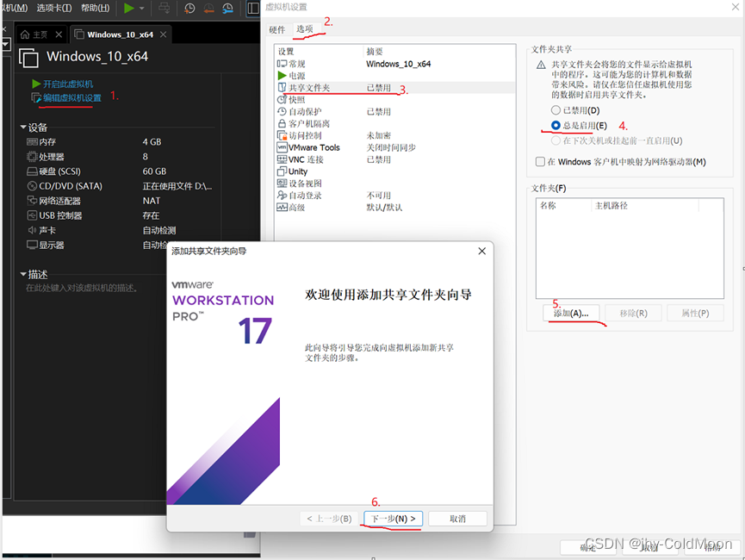Open the Unity settings item

click(x=295, y=171)
